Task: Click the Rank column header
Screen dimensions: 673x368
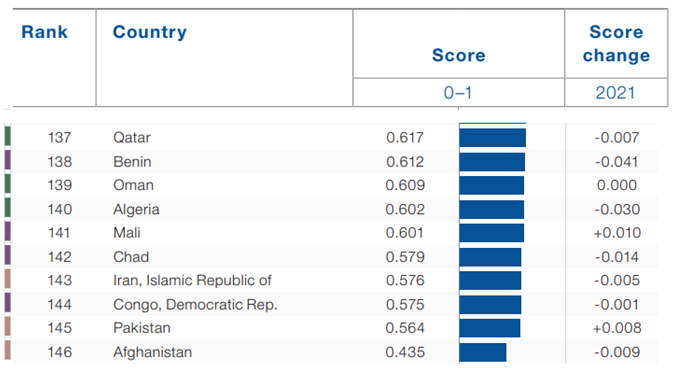Action: coord(45,32)
